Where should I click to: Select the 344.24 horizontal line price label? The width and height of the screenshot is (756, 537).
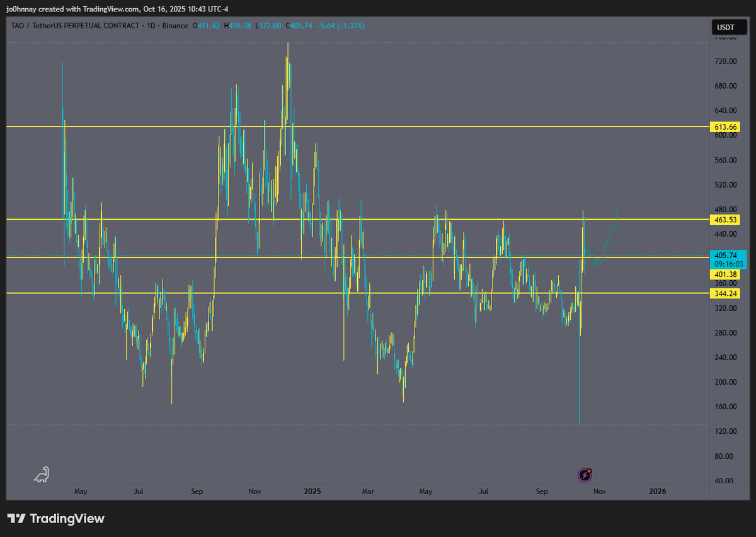click(x=724, y=293)
